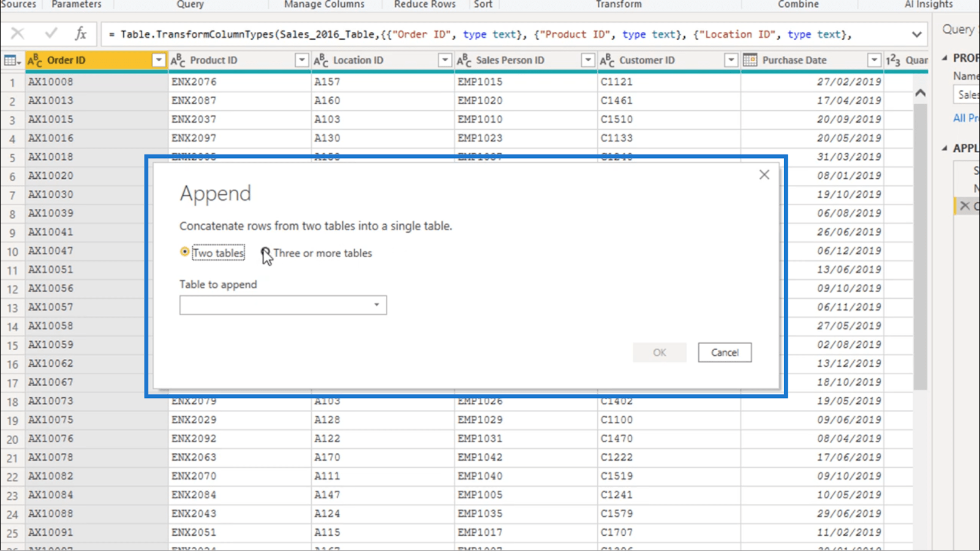Screen dimensions: 980x551
Task: Close the Append dialog with X
Action: [764, 174]
